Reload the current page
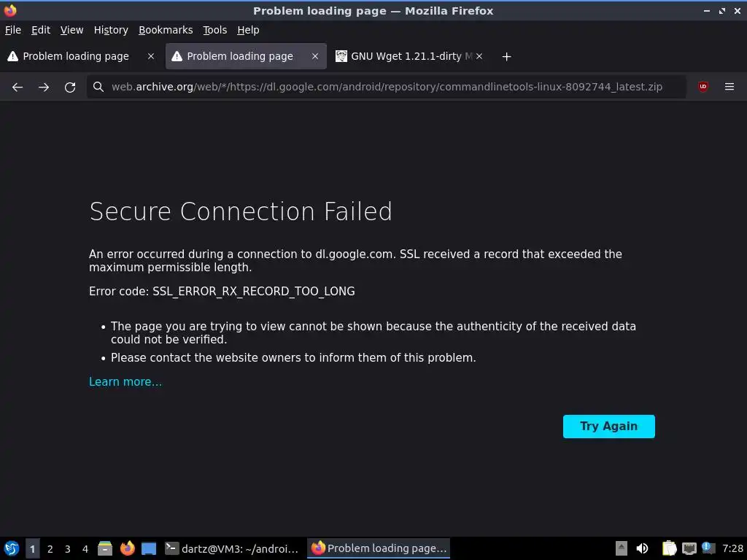The image size is (747, 560). tap(70, 87)
